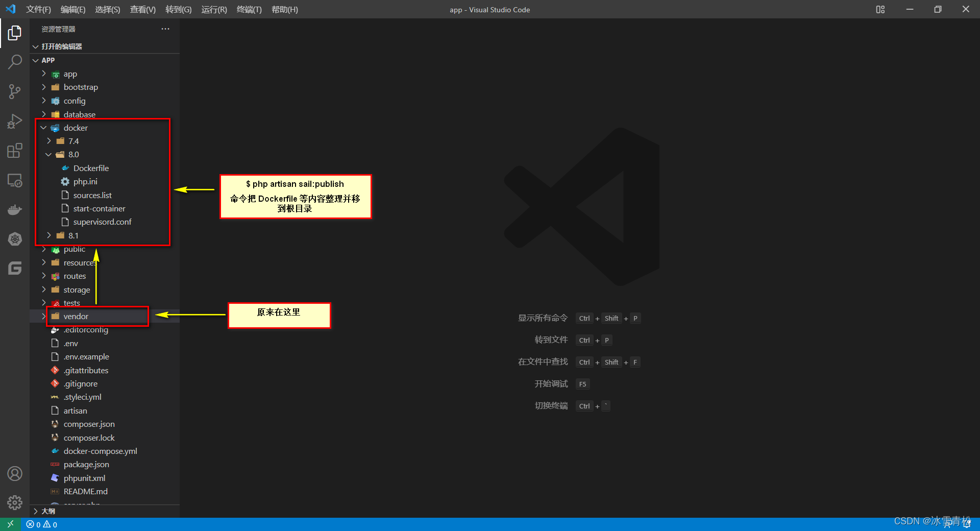Image resolution: width=980 pixels, height=531 pixels.
Task: Open package.json file
Action: 86,465
